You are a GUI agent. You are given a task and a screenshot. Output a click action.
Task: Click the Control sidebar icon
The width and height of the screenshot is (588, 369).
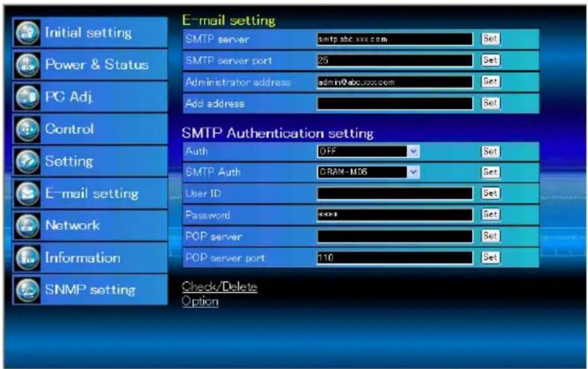(x=28, y=129)
